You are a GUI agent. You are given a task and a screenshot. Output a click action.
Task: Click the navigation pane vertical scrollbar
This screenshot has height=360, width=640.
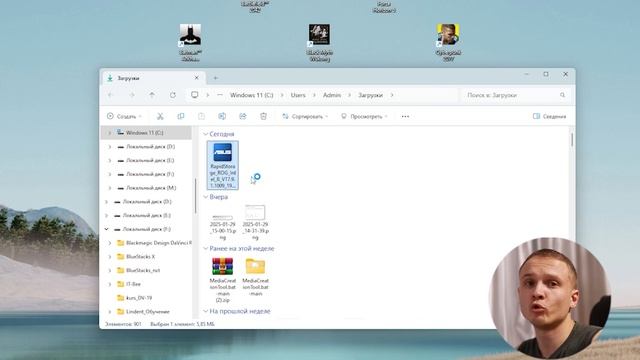[195, 196]
